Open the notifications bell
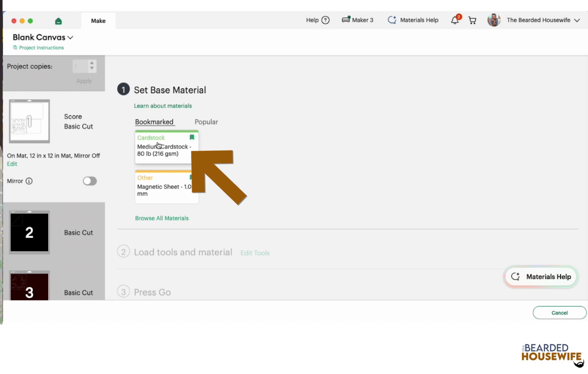The width and height of the screenshot is (588, 374). (x=455, y=20)
